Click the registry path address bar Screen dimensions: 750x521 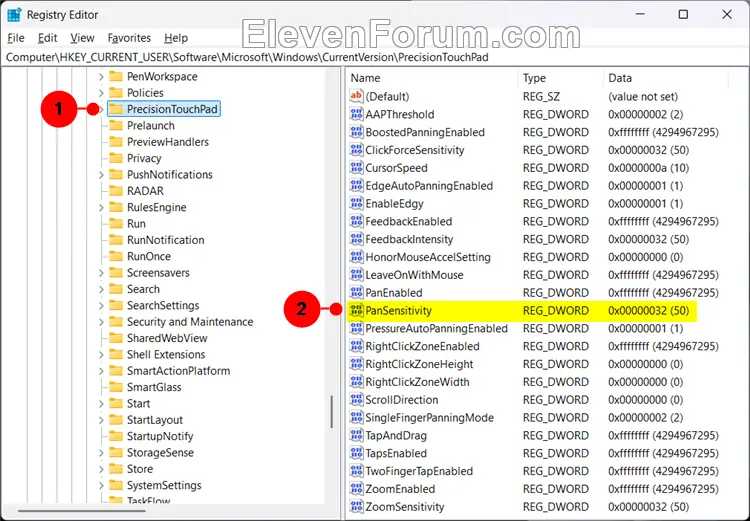(x=375, y=57)
